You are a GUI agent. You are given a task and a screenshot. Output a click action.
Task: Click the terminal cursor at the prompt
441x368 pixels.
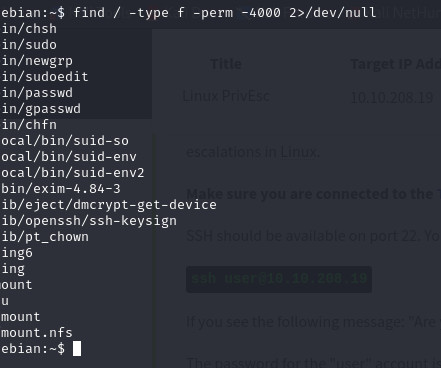pos(77,349)
